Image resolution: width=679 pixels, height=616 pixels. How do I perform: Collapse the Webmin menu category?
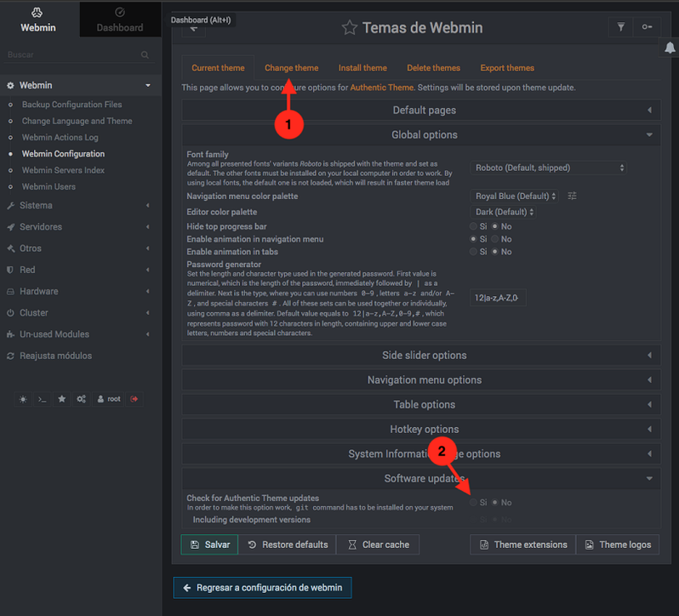(81, 85)
